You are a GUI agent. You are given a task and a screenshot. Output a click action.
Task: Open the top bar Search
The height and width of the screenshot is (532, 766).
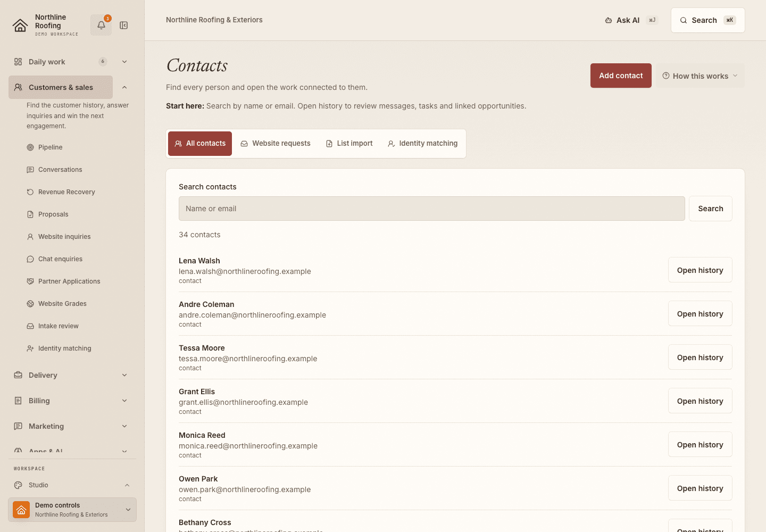707,20
